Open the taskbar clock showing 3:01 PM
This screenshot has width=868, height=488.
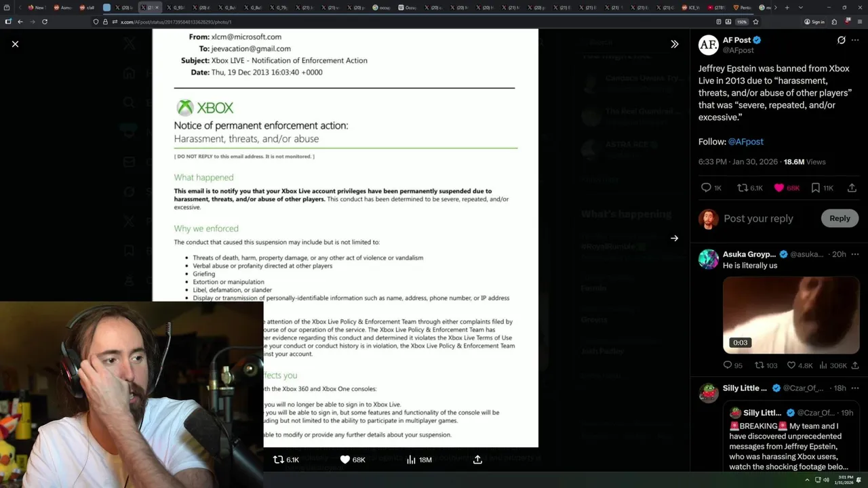[845, 480]
